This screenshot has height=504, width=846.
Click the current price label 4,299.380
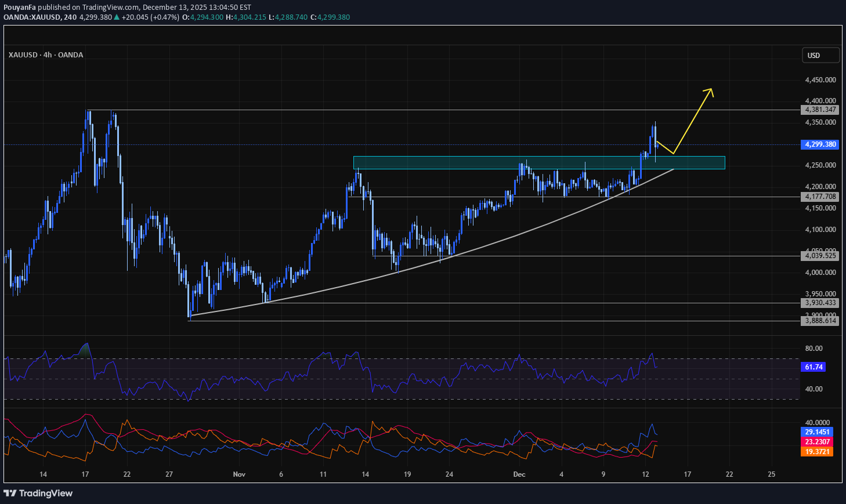(x=820, y=144)
